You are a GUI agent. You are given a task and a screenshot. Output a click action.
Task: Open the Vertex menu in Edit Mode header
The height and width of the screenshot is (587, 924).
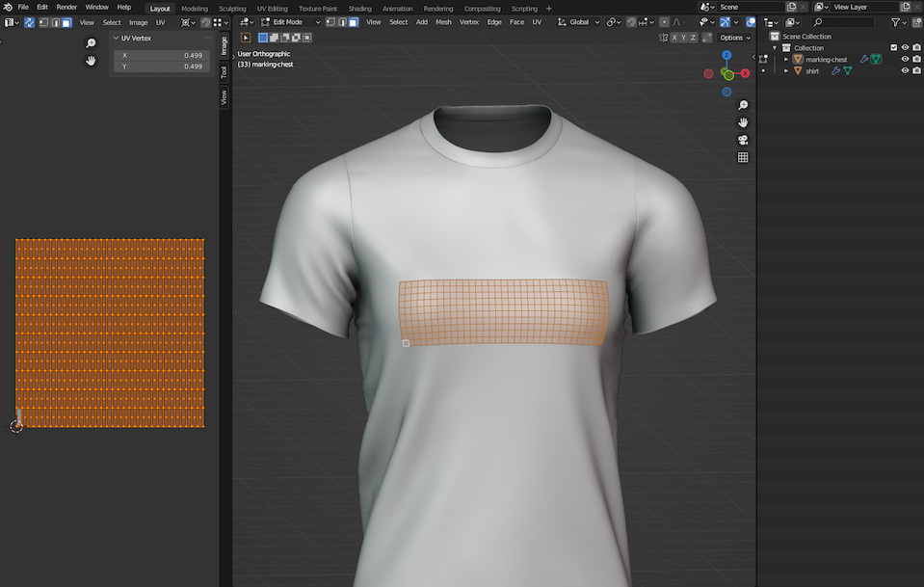(469, 21)
